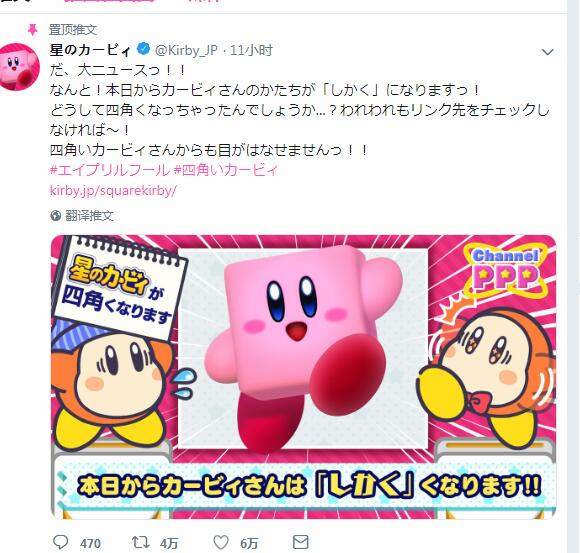Retweet using the retweet arrows icon

(x=141, y=542)
